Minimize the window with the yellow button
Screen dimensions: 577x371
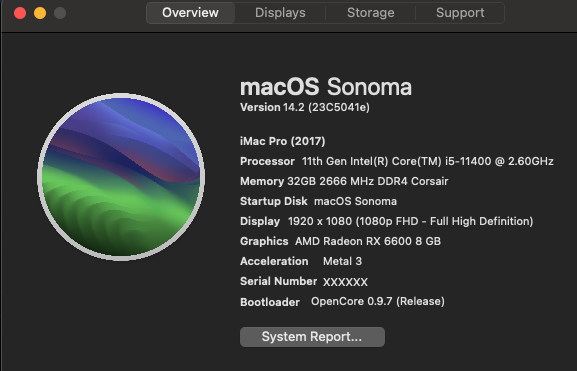click(x=40, y=13)
